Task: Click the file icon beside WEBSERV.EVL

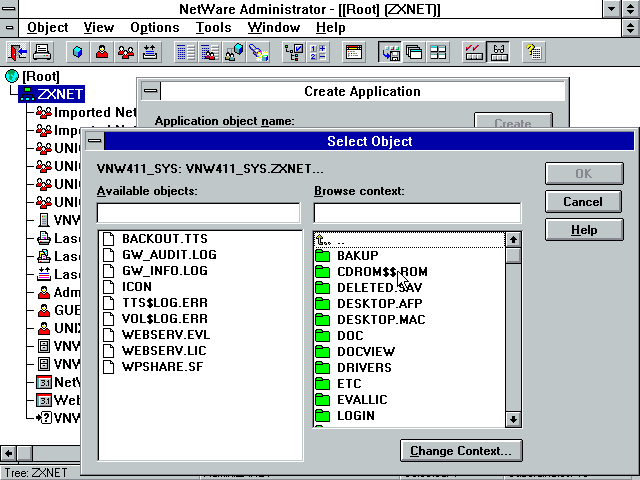Action: [x=109, y=335]
